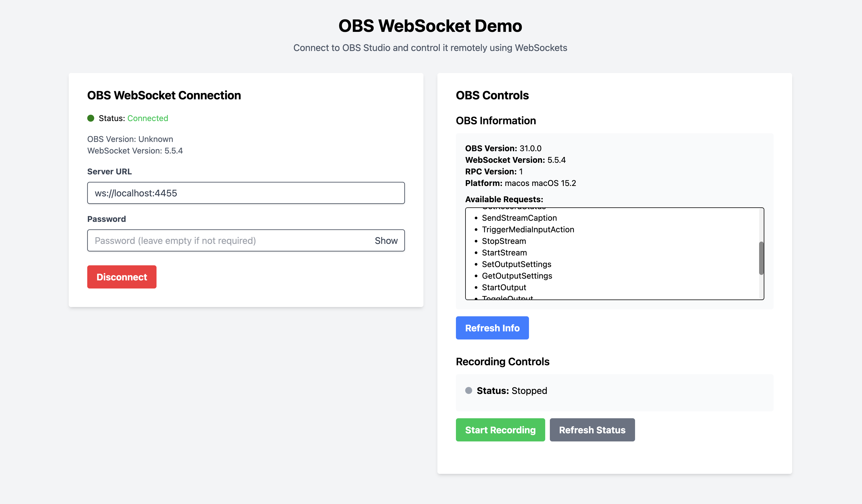This screenshot has height=504, width=862.
Task: Click SendStreamCaption in the requests list
Action: (519, 218)
